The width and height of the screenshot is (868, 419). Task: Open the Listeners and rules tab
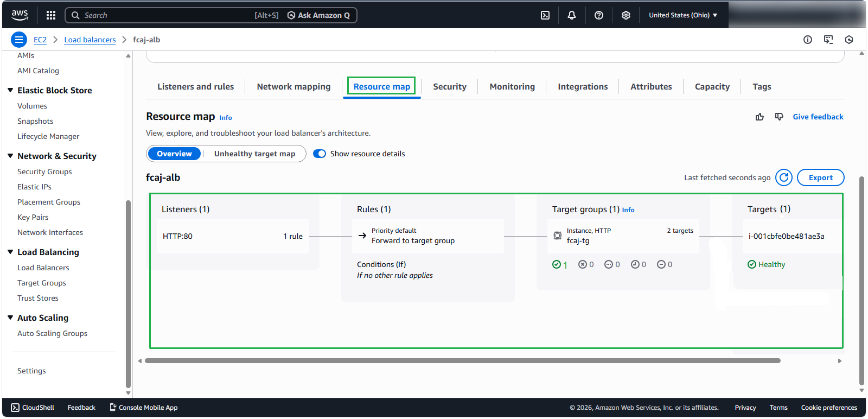coord(196,86)
